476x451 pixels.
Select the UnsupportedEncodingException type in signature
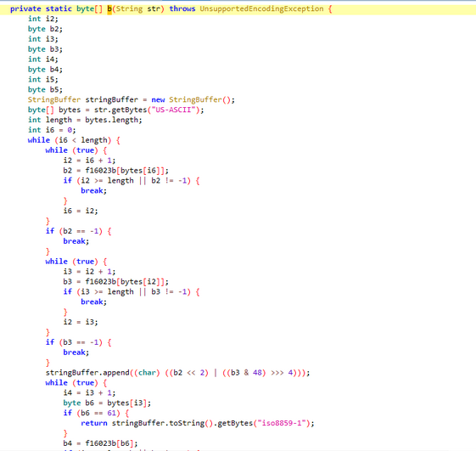[261, 9]
